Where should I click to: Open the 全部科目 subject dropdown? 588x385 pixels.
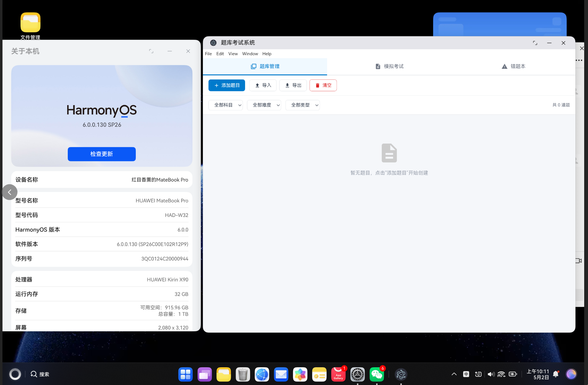point(226,105)
